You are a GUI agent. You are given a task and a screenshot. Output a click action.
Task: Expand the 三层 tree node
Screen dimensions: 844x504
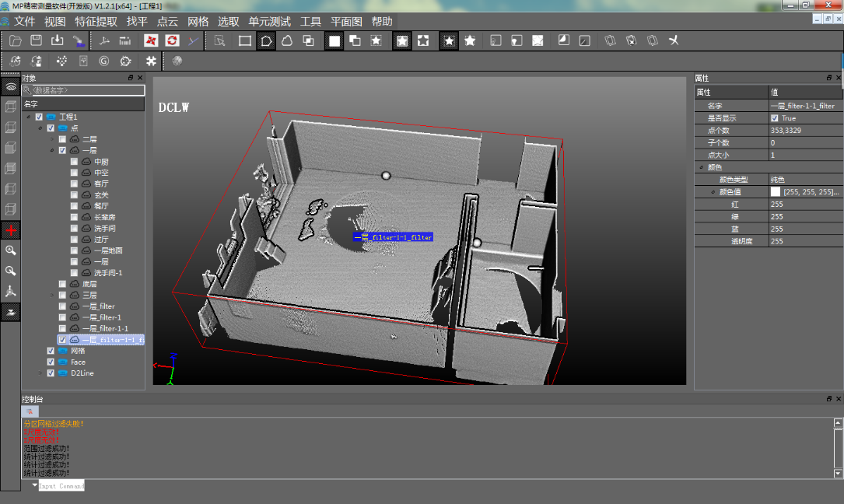point(52,296)
